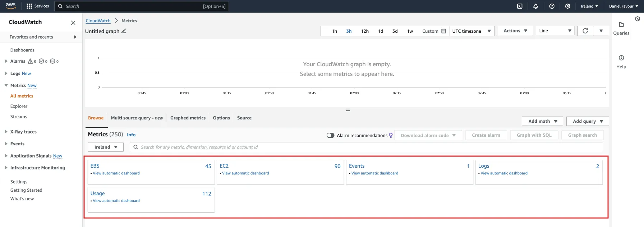This screenshot has width=644, height=227.
Task: View automatic dashboard for Events
Action: [375, 173]
